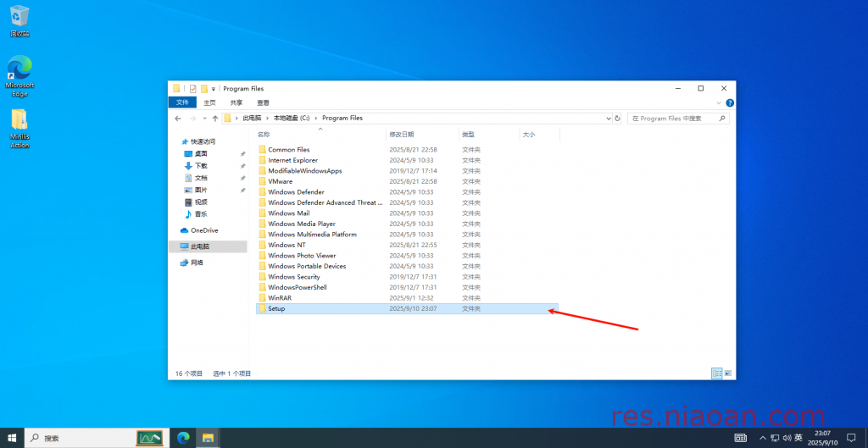
Task: Click Program Files breadcrumb in address bar
Action: pyautogui.click(x=342, y=119)
